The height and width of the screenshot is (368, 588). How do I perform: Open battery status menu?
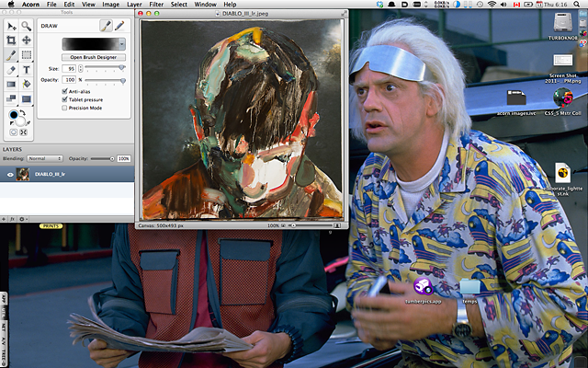tap(528, 4)
